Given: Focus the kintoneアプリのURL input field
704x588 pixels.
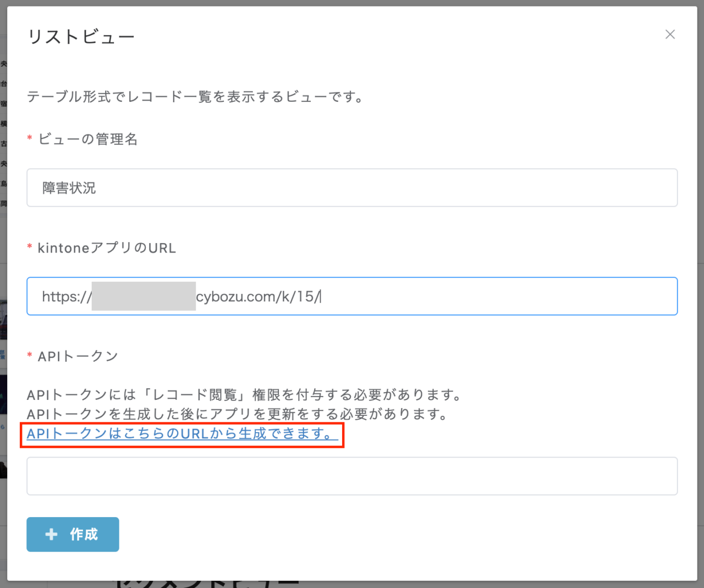Looking at the screenshot, I should point(352,296).
